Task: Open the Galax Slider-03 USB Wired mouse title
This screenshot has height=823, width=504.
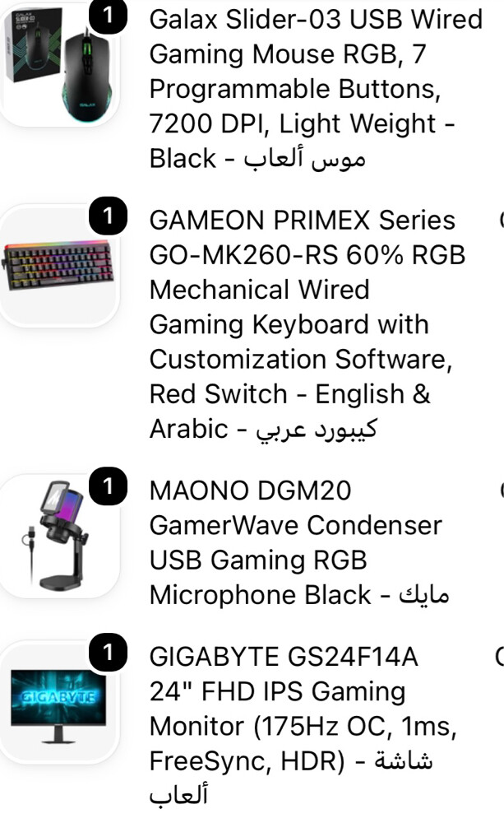Action: click(x=315, y=89)
